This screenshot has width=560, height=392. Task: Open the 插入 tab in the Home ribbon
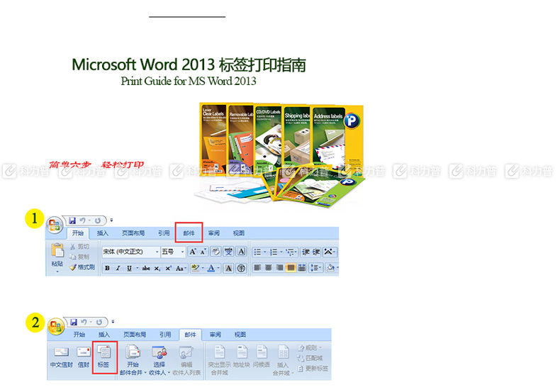pyautogui.click(x=103, y=233)
